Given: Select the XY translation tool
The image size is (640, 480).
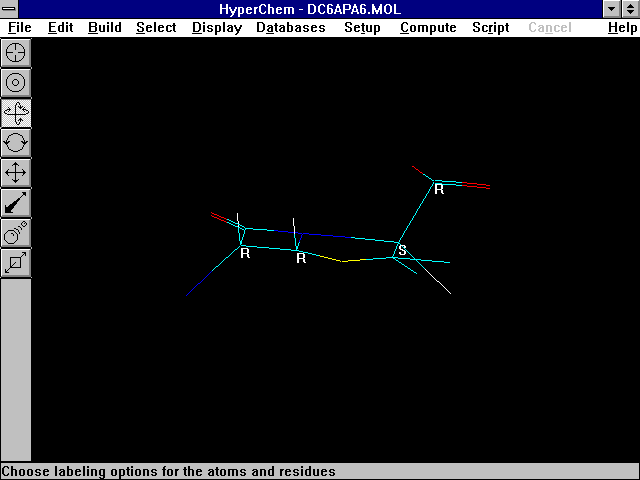Looking at the screenshot, I should tap(16, 172).
